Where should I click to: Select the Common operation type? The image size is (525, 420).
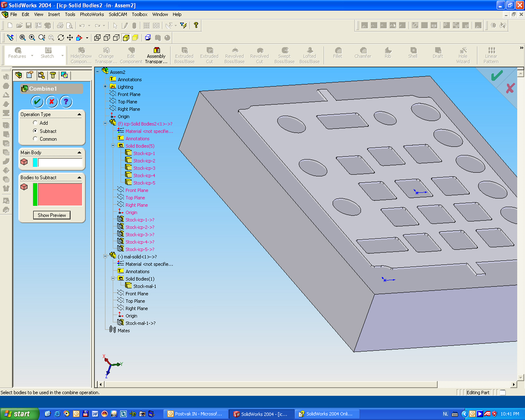[35, 139]
